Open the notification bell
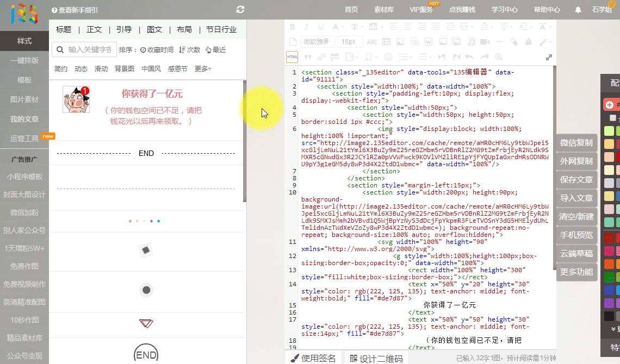This screenshot has height=364, width=620. (x=578, y=10)
